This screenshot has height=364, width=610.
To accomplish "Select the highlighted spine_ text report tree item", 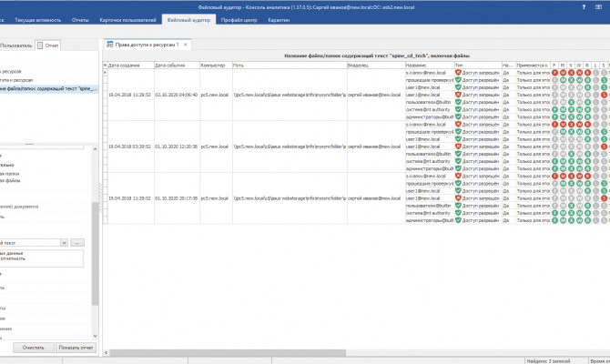I will pyautogui.click(x=49, y=88).
